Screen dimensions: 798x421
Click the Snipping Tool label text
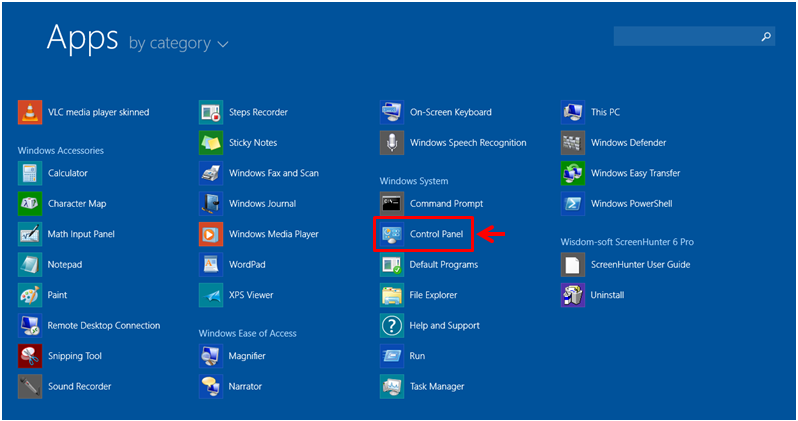[x=75, y=356]
